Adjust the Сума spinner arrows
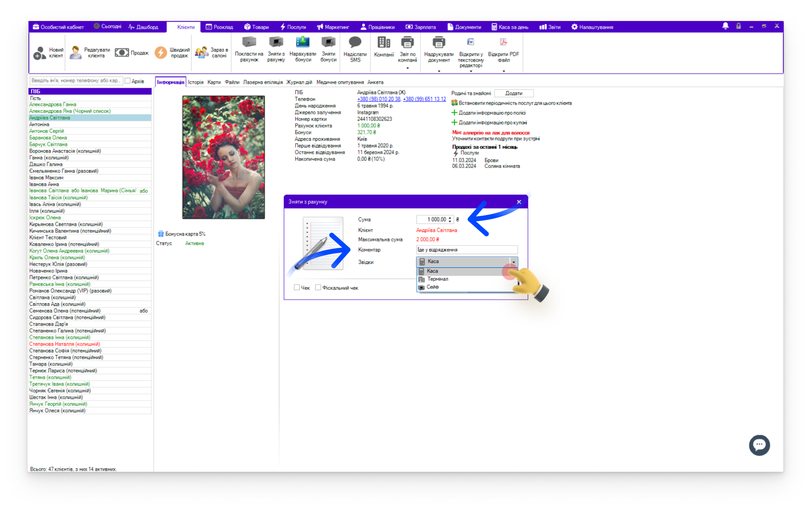812x508 pixels. (x=450, y=219)
